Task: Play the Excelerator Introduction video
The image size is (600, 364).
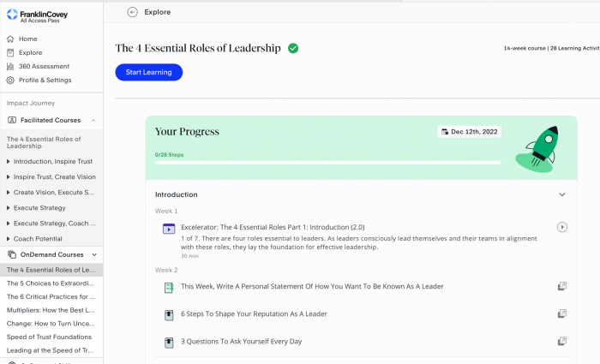Action: click(561, 227)
